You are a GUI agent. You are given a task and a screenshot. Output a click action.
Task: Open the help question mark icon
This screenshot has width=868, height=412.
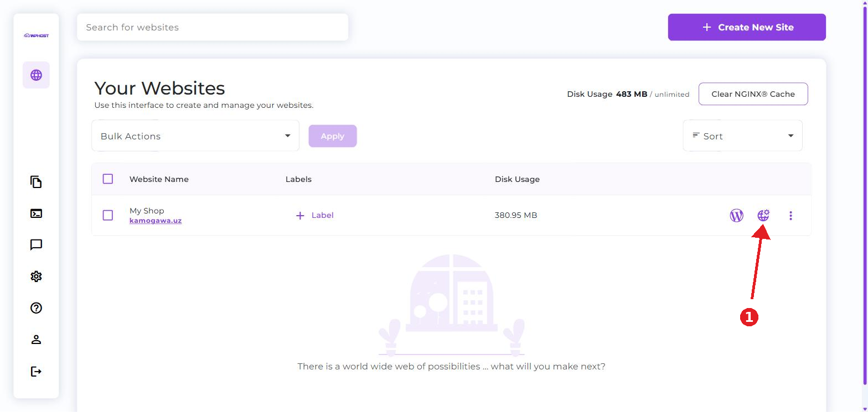click(x=36, y=308)
